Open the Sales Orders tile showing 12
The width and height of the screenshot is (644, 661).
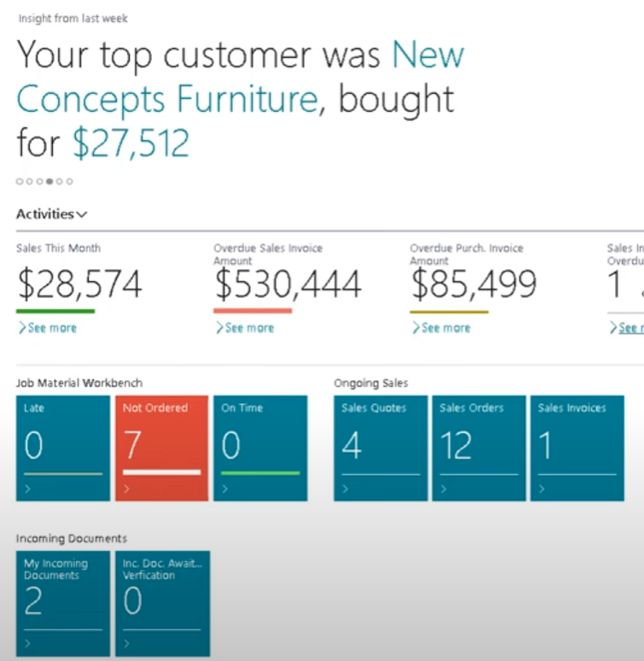pyautogui.click(x=478, y=447)
